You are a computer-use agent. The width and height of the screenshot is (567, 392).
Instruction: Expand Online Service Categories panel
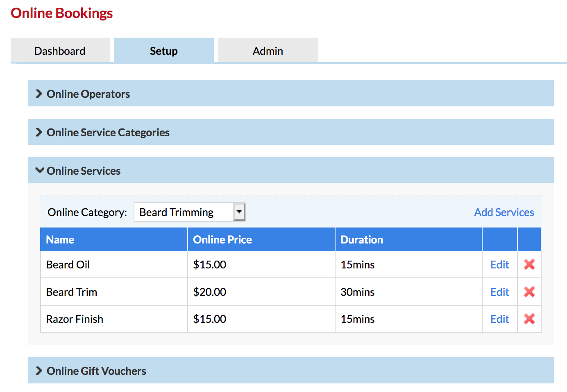(x=108, y=132)
